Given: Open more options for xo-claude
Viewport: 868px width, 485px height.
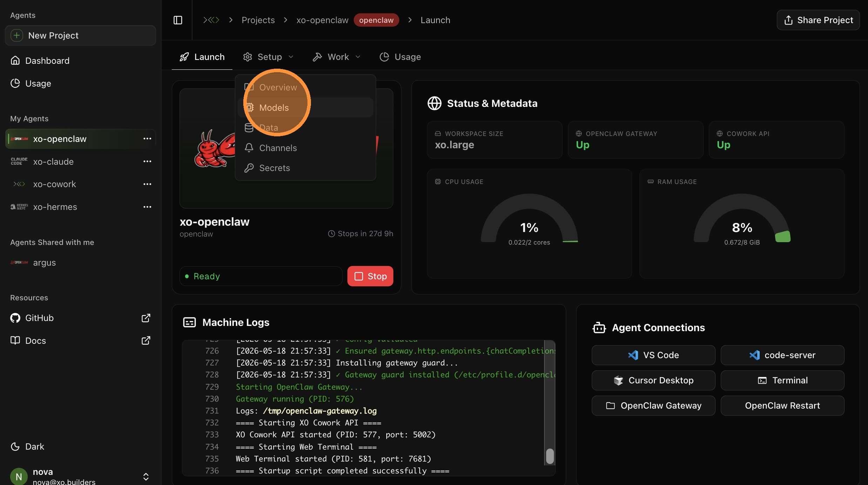Looking at the screenshot, I should click(x=147, y=161).
